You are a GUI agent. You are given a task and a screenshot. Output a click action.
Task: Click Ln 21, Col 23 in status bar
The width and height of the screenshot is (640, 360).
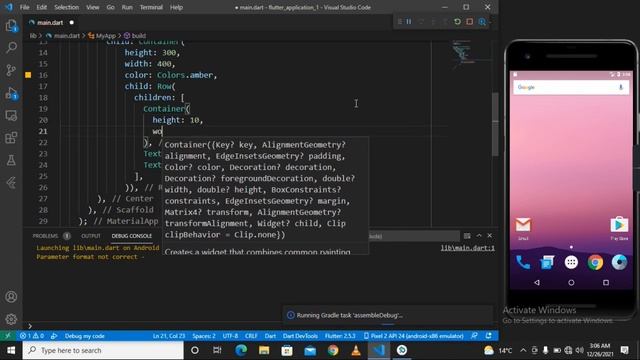pos(169,336)
